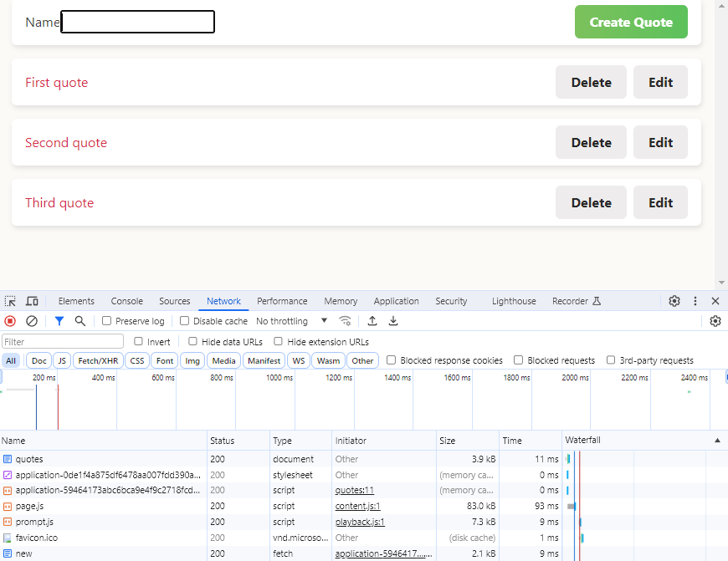
Task: Tick Hide extension URLs checkbox
Action: pyautogui.click(x=278, y=341)
